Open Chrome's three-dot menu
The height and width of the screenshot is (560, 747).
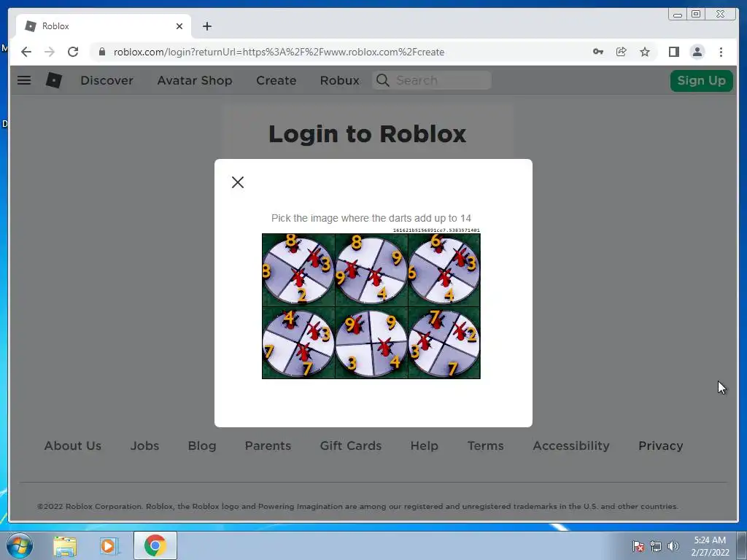(721, 52)
